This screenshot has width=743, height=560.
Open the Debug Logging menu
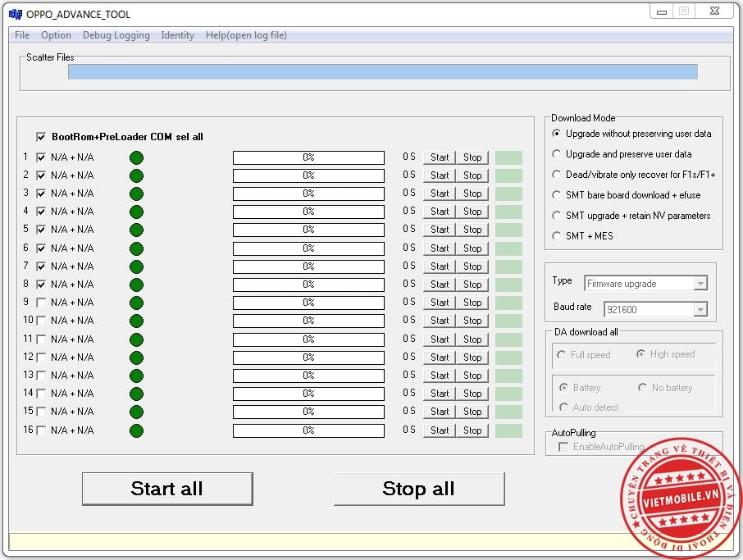pos(116,35)
